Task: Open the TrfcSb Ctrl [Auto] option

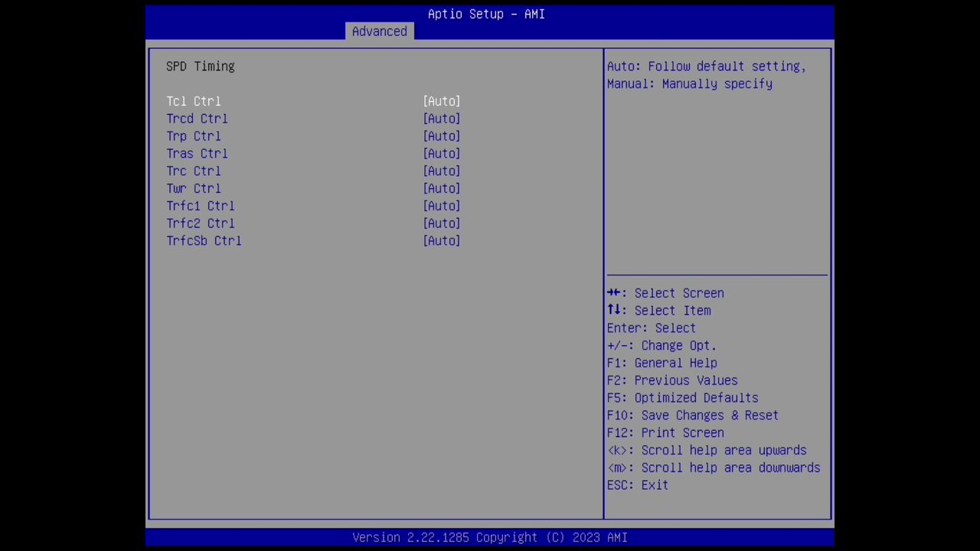Action: tap(442, 241)
